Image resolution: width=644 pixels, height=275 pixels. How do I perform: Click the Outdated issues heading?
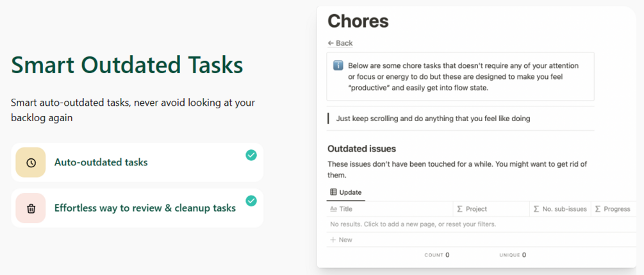point(361,149)
